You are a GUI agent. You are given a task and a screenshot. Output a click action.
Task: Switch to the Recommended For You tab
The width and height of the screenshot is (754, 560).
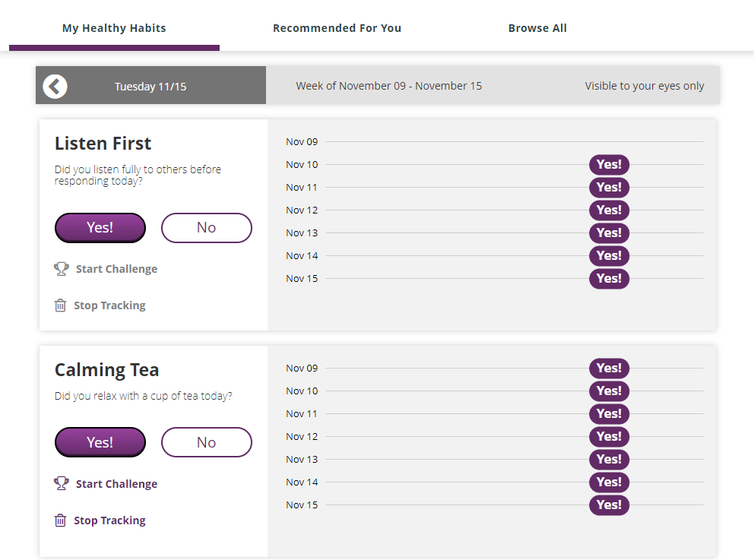pyautogui.click(x=337, y=27)
